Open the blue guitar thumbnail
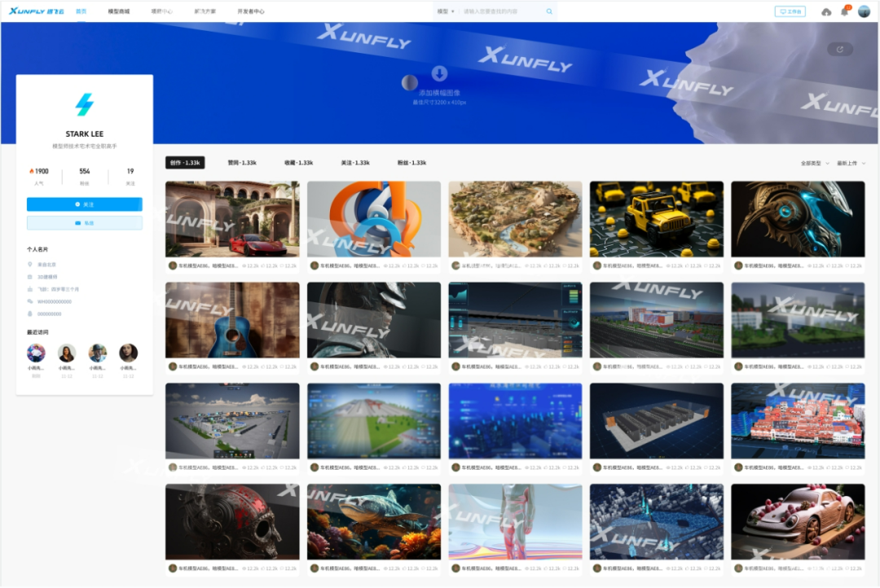Image resolution: width=880 pixels, height=588 pixels. (x=232, y=320)
